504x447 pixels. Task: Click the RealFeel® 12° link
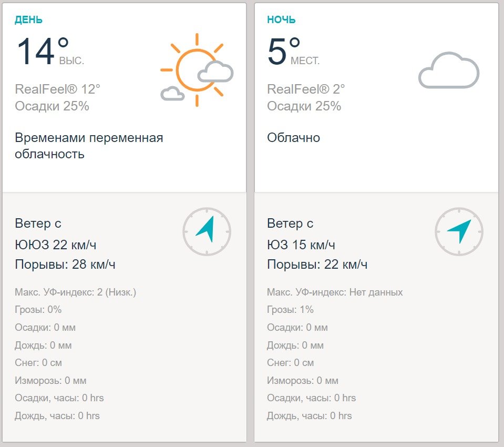(58, 89)
